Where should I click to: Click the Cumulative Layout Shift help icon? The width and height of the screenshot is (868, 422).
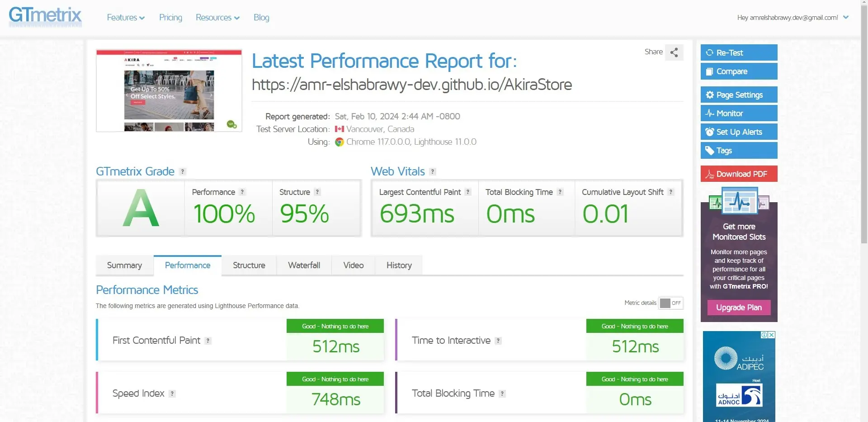[671, 192]
